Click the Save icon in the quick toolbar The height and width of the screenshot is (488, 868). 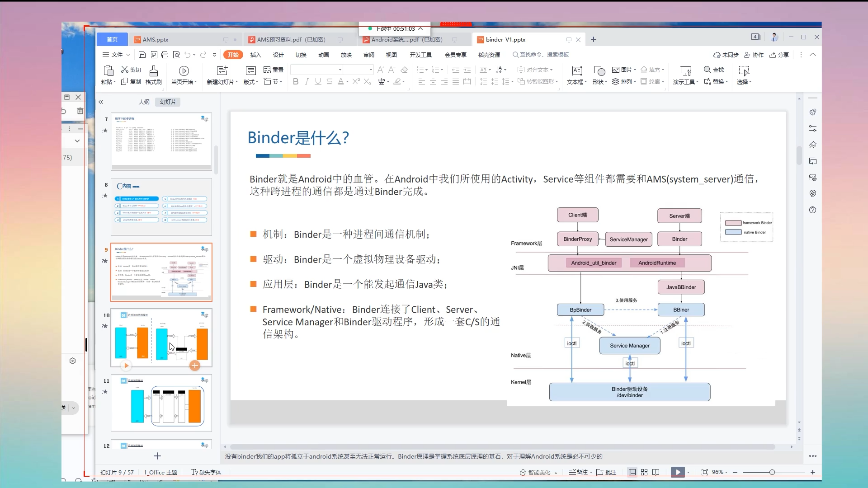coord(142,55)
